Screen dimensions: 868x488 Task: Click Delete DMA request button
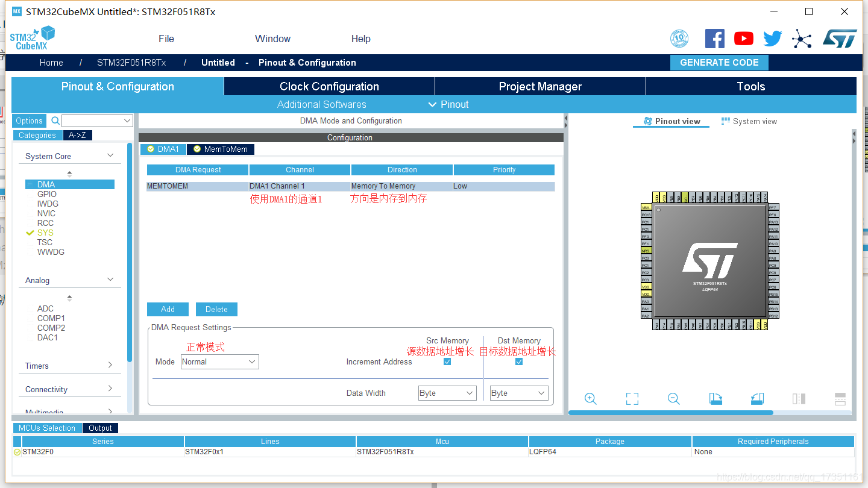tap(216, 309)
